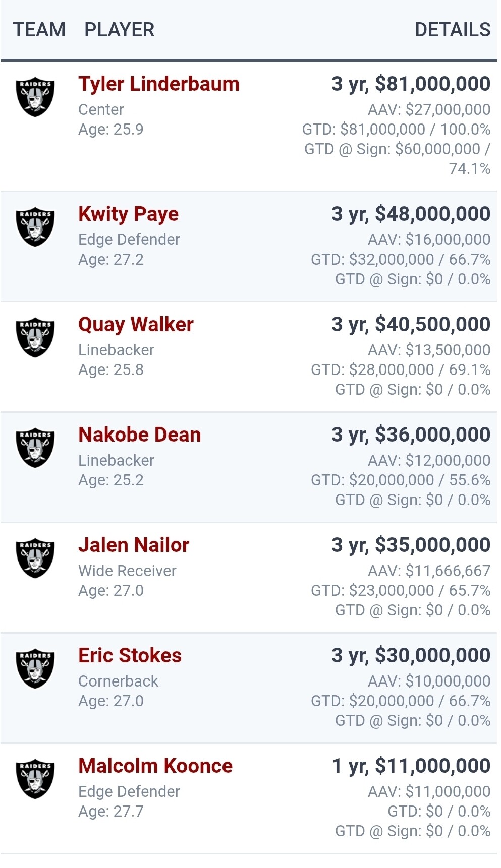Click Koonce's 1 yr, $11,000,000 contract value
The image size is (501, 868).
411,766
